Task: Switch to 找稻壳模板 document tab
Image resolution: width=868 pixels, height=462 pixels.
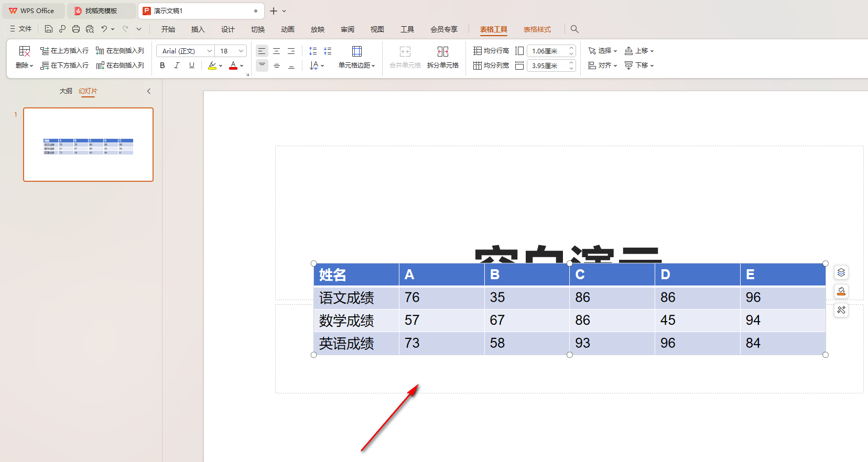Action: (101, 10)
